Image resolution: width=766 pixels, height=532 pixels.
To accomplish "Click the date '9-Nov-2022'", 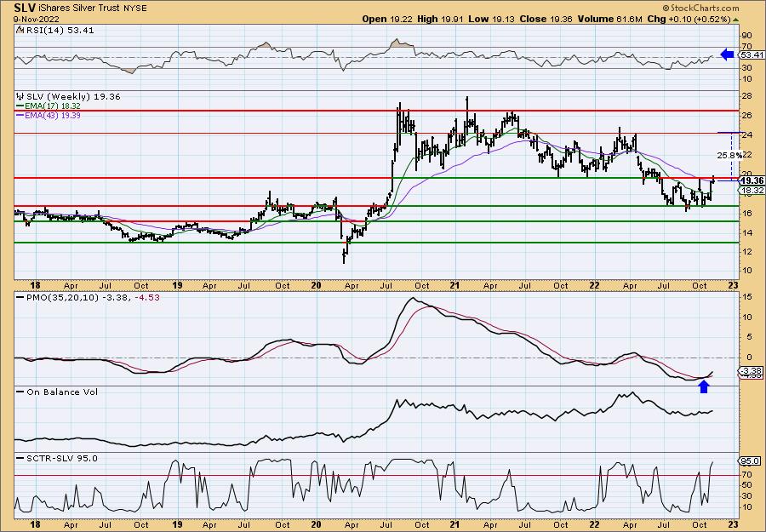I will tap(36, 20).
